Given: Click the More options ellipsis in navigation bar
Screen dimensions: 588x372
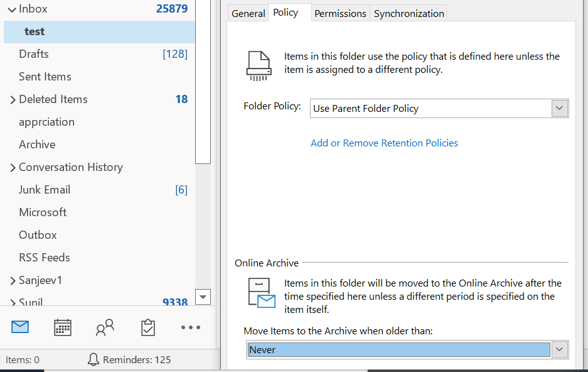Looking at the screenshot, I should [x=190, y=327].
